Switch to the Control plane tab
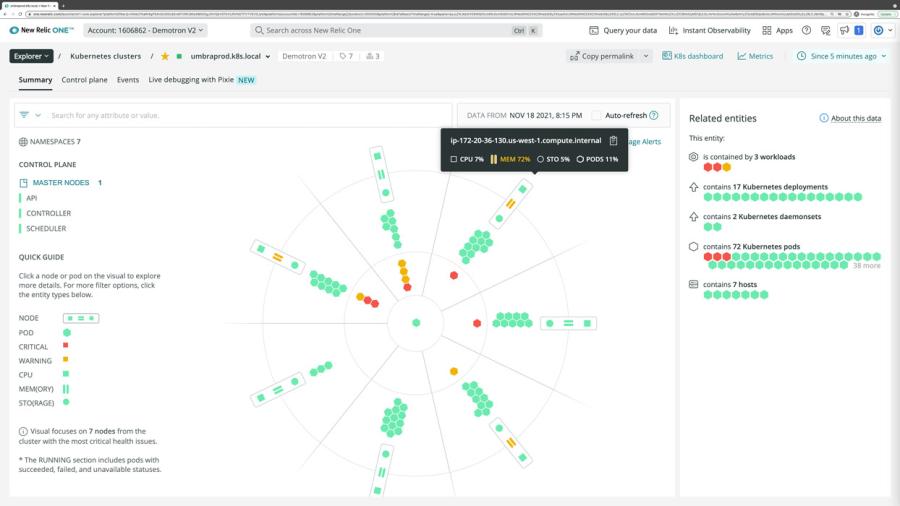The width and height of the screenshot is (900, 506). tap(84, 80)
